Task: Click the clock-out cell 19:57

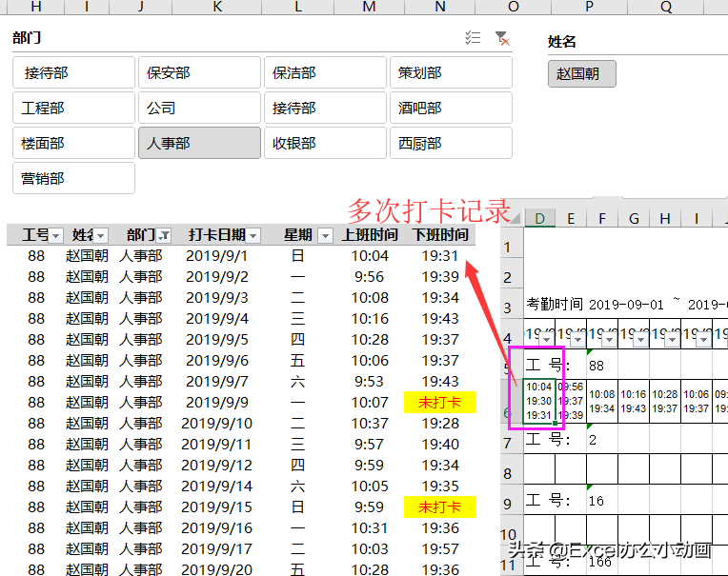Action: pyautogui.click(x=440, y=548)
